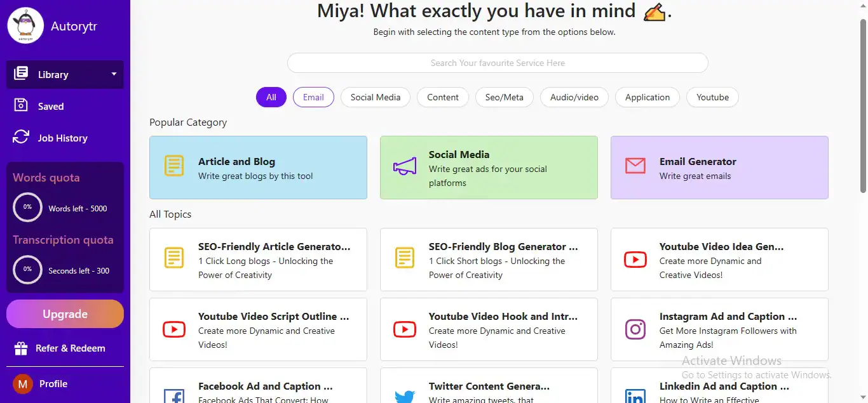Click the Words quota progress circle
Screen dimensions: 868x403
click(28, 208)
